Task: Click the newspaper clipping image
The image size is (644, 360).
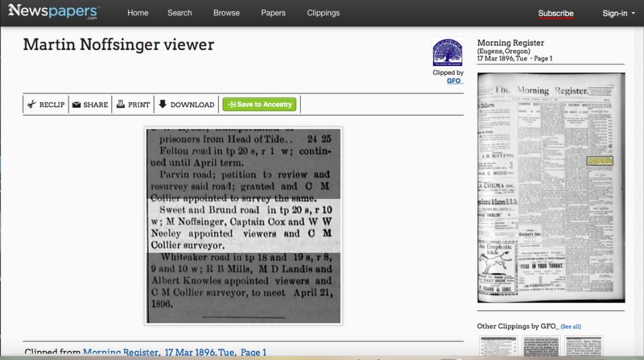Action: pos(243,225)
